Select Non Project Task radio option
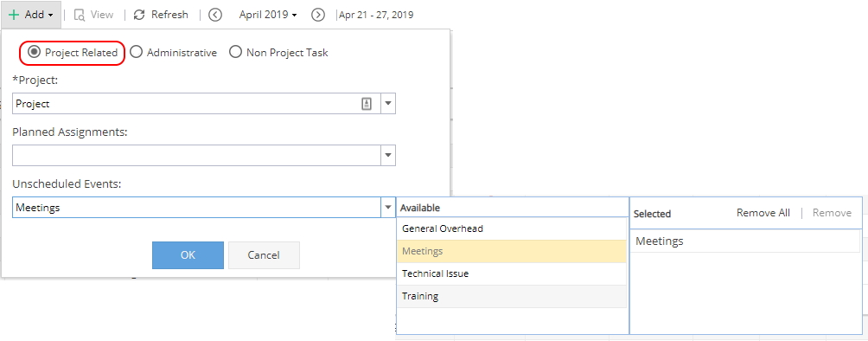 [279, 53]
